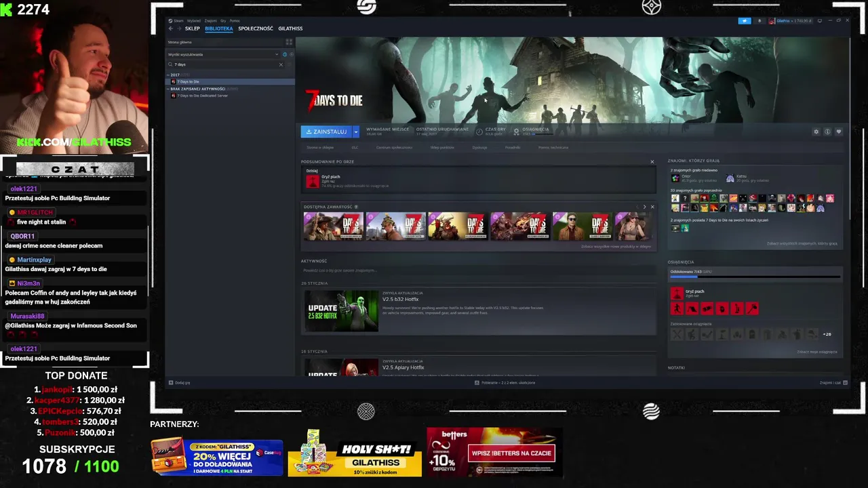Open Zobacz wszystkich znajomych, którzy grają link

coord(802,243)
